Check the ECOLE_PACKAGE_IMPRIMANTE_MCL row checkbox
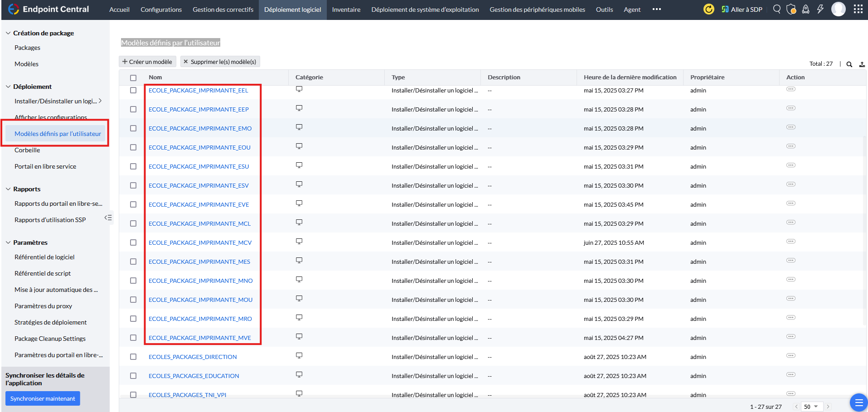 (x=133, y=223)
